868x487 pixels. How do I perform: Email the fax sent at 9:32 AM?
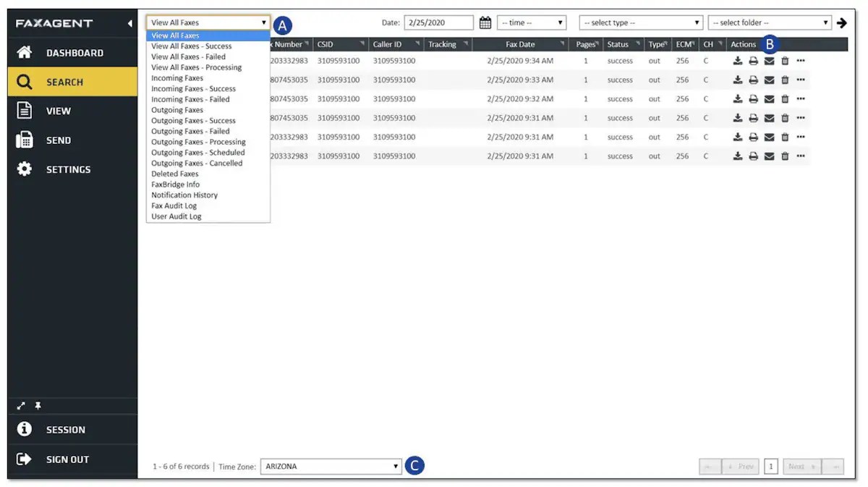coord(769,99)
